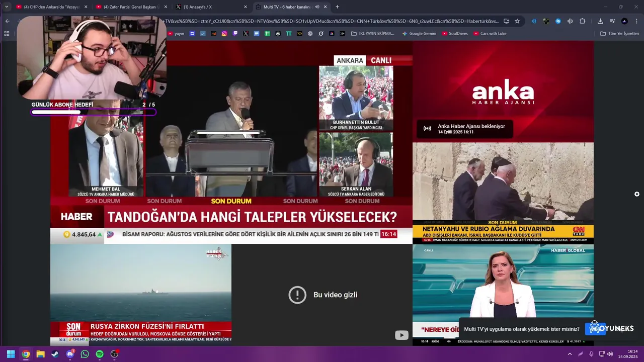The image size is (644, 362).
Task: Open Chrome downloads icon
Action: pyautogui.click(x=600, y=21)
